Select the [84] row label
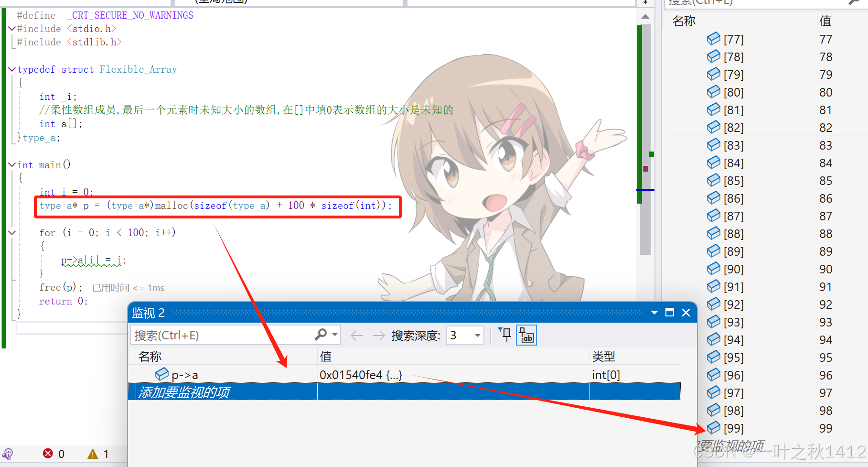 (x=734, y=163)
